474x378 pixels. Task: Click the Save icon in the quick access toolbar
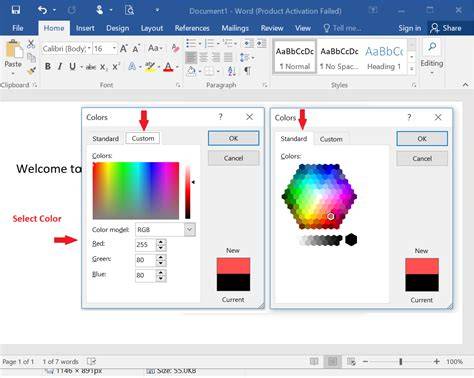(x=16, y=10)
